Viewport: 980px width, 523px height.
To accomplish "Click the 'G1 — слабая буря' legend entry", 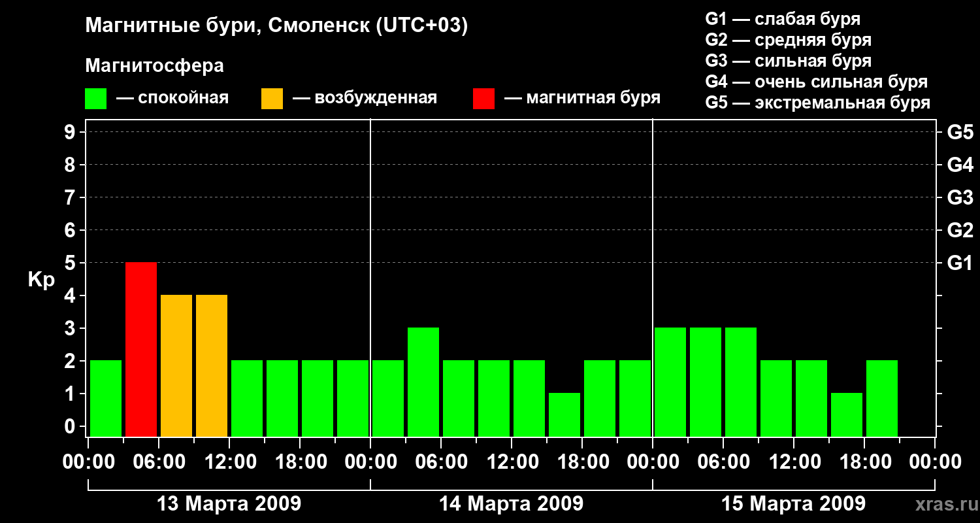I will pos(783,19).
